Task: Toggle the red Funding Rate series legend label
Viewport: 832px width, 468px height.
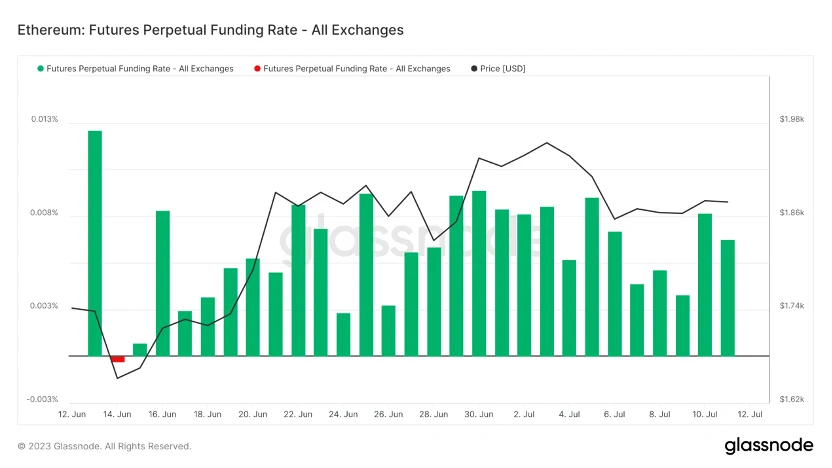Action: (356, 68)
